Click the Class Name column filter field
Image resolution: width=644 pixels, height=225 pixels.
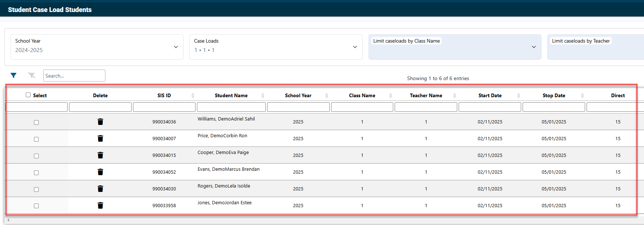click(x=362, y=107)
